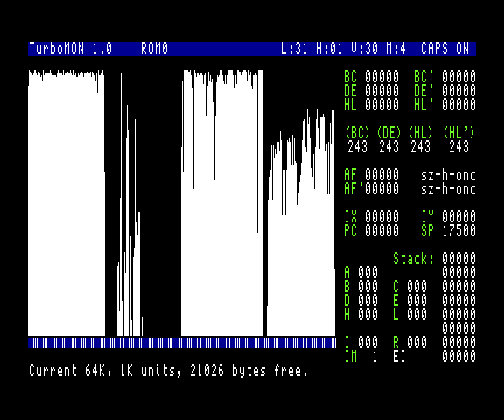Toggle the CAPS ON indicator

[444, 49]
